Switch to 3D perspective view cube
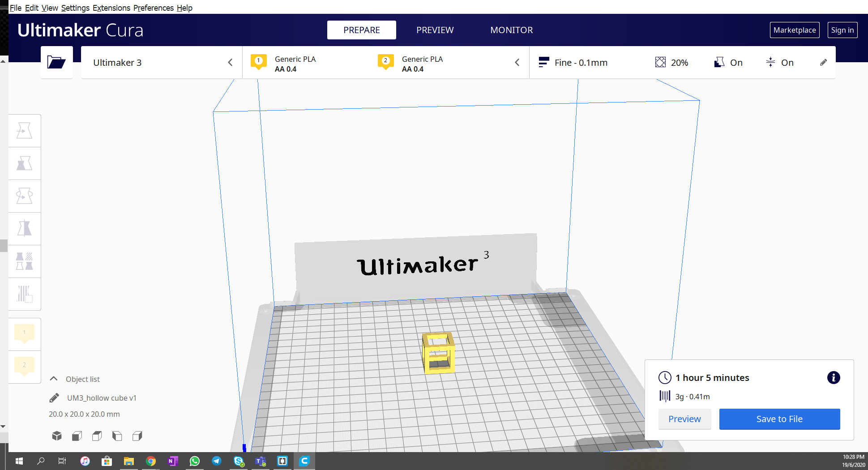This screenshot has height=470, width=868. tap(57, 436)
